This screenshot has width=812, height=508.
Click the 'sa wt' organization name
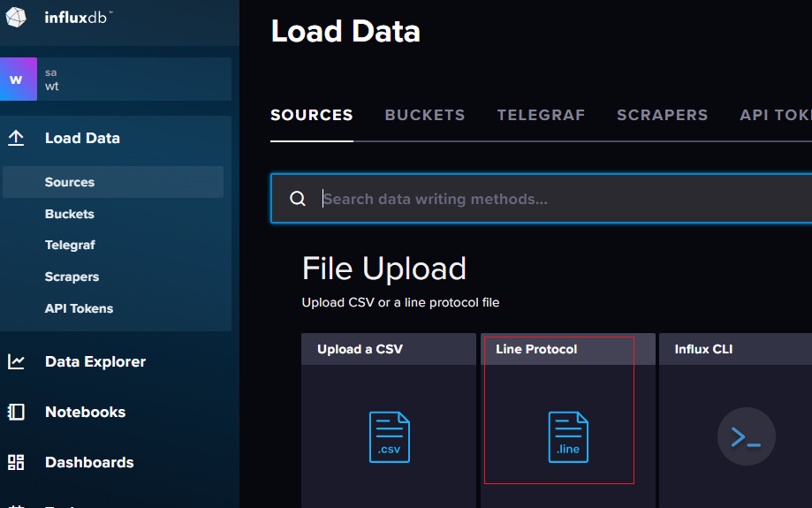click(52, 80)
